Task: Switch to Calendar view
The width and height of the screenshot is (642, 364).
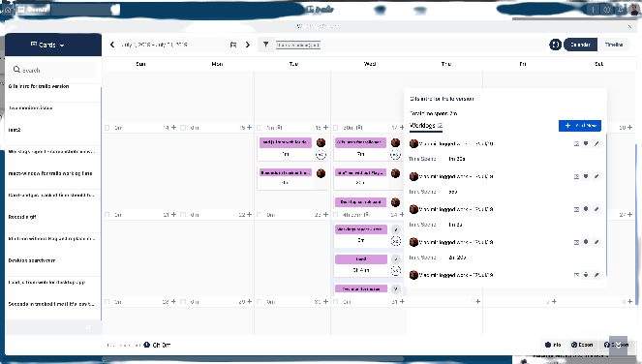Action: tap(580, 45)
